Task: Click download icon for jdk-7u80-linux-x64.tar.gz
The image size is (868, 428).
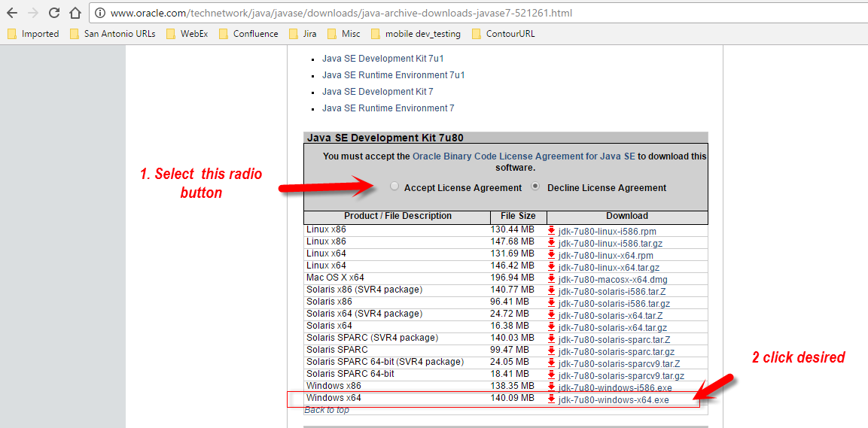Action: pos(551,267)
